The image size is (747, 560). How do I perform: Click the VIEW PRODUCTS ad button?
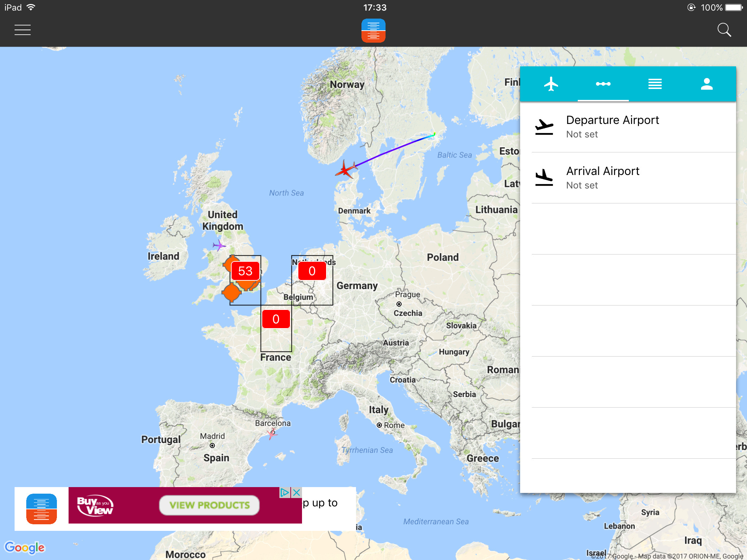pyautogui.click(x=209, y=505)
